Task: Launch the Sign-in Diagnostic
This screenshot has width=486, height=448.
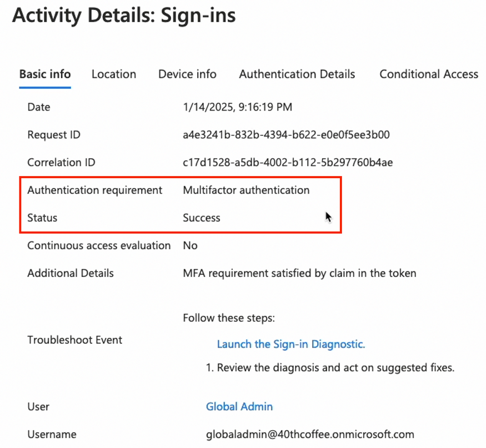Action: coord(291,344)
